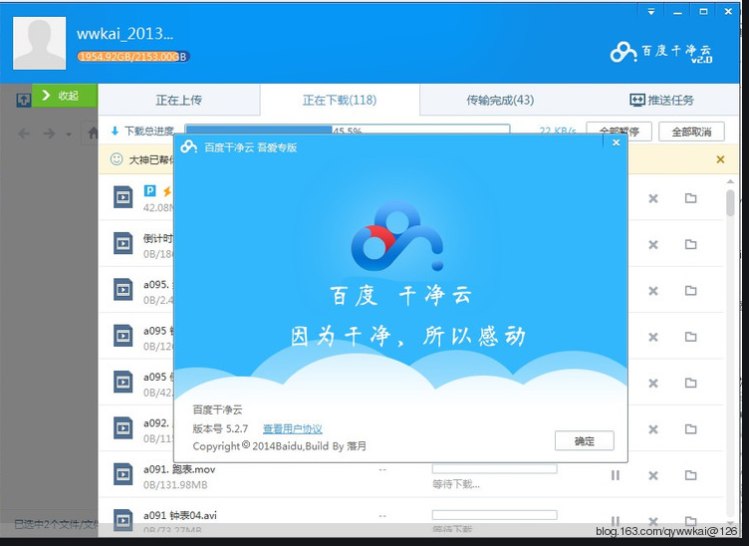This screenshot has height=546, width=749.
Task: Click the 下载总进度 progress bar
Action: coord(347,130)
